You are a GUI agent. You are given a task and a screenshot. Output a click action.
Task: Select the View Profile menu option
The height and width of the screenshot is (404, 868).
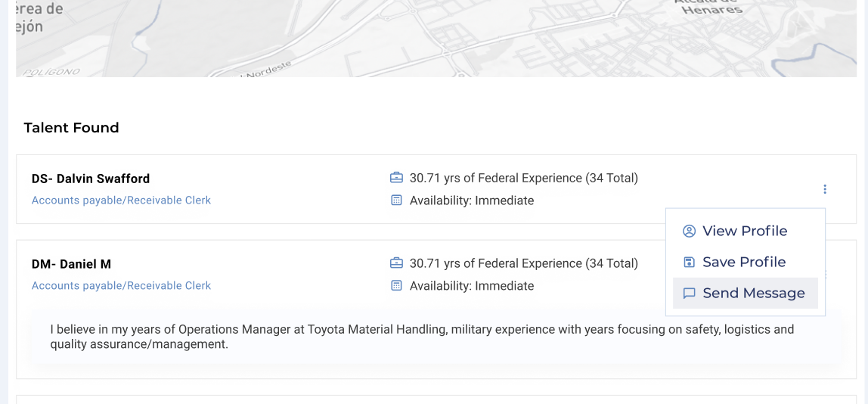744,232
